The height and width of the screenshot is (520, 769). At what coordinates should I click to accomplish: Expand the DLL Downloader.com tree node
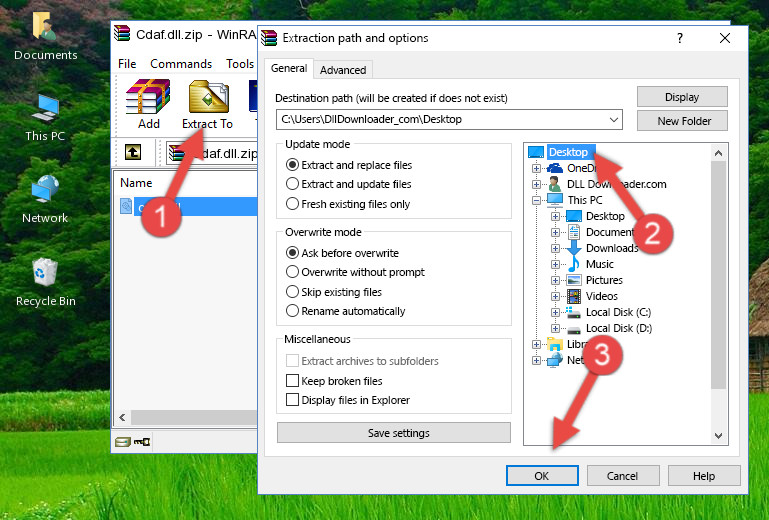[x=536, y=184]
